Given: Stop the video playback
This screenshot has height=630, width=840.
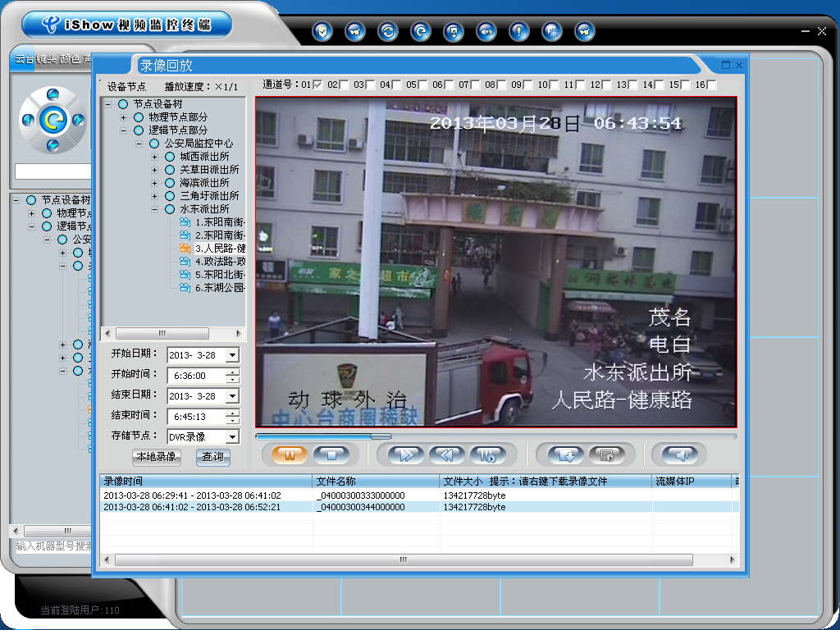Looking at the screenshot, I should tap(331, 454).
